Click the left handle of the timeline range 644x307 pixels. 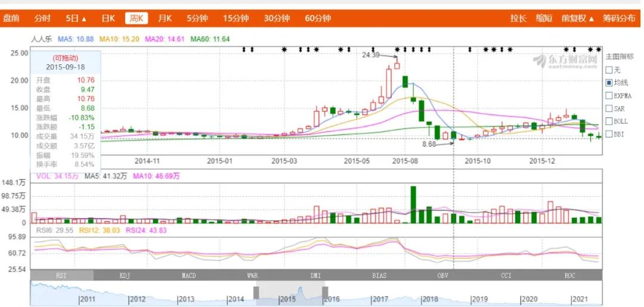pos(256,293)
